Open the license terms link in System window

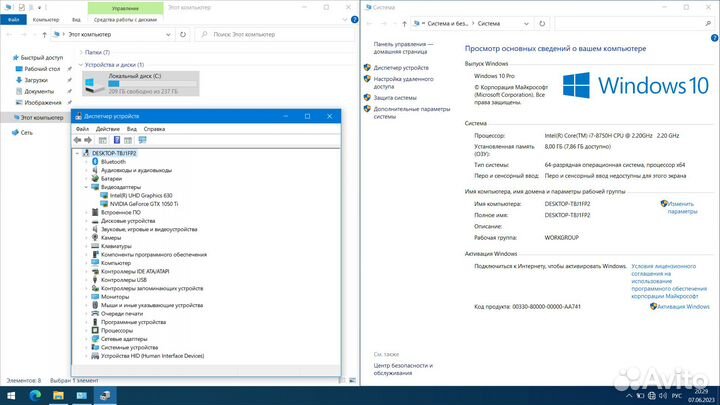tap(669, 281)
